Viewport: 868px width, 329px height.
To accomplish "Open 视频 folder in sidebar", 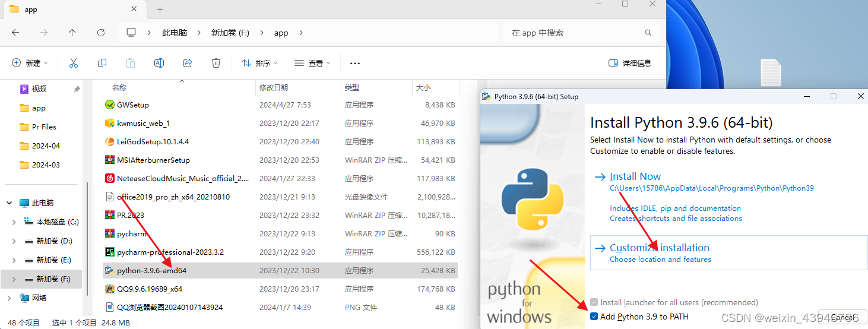I will coord(39,88).
